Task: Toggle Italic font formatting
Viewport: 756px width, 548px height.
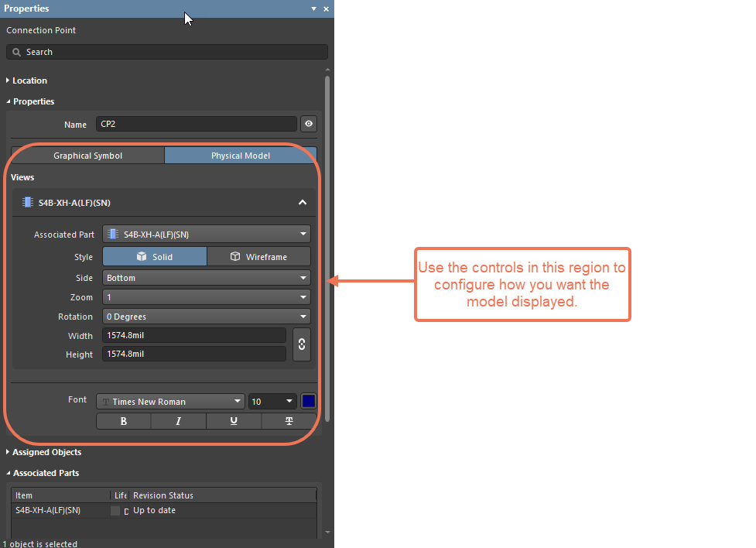Action: pyautogui.click(x=179, y=421)
